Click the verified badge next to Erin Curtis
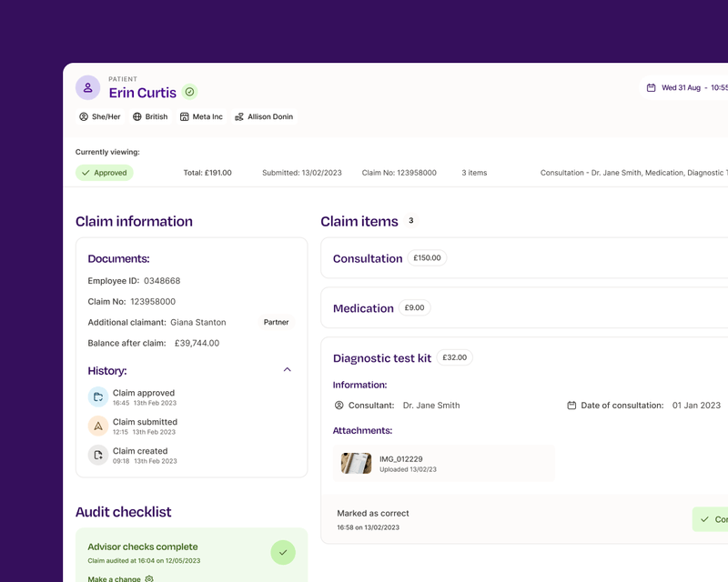This screenshot has height=582, width=728. point(189,92)
